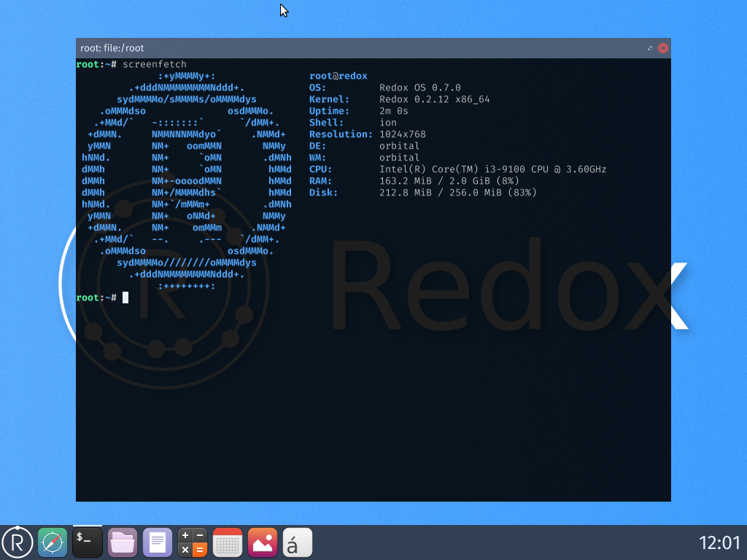Click the 'root:~#' prompt on the last line
Screen dimensions: 747x560
96,297
